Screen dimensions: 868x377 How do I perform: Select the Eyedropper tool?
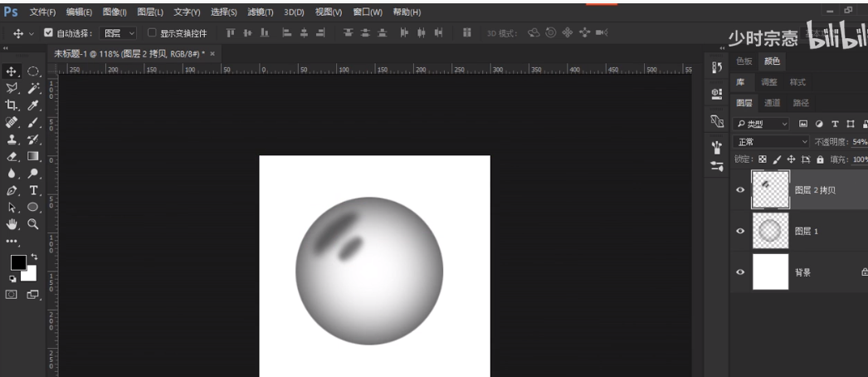point(33,105)
